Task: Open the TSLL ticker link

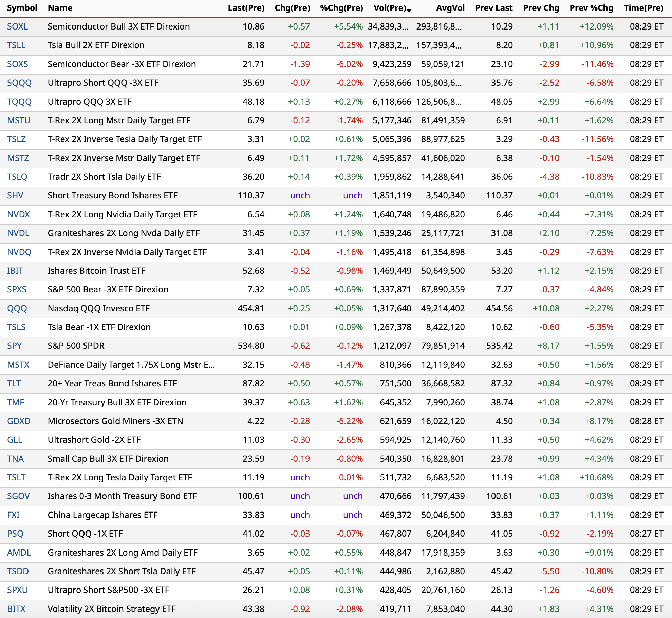Action: click(x=16, y=45)
